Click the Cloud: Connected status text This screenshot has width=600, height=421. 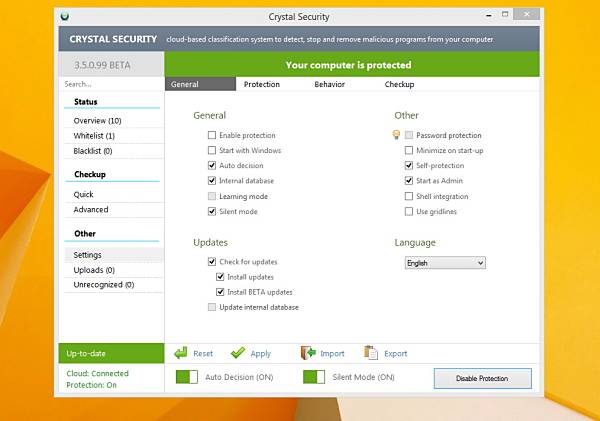[x=97, y=373]
